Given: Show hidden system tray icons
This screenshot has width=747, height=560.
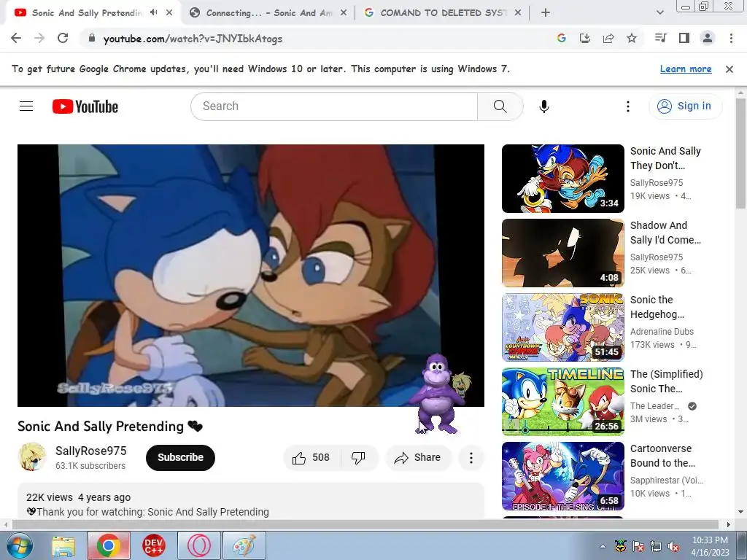Looking at the screenshot, I should click(603, 546).
